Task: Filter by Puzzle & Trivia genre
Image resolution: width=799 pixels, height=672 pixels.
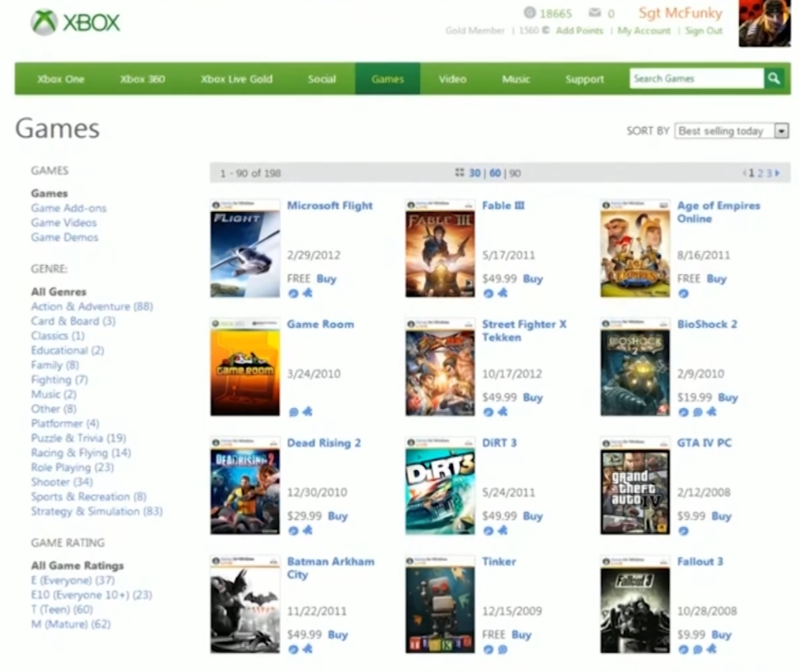Action: pyautogui.click(x=79, y=438)
